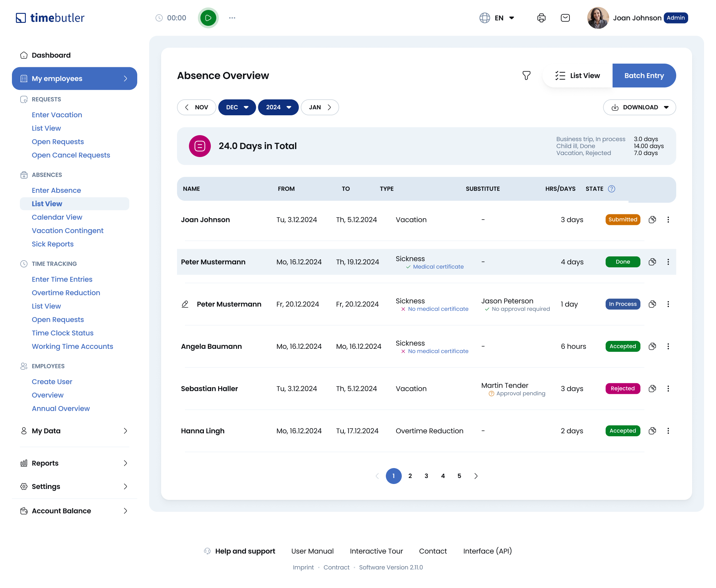Click the timer three-dots options icon
The width and height of the screenshot is (716, 588).
pyautogui.click(x=232, y=18)
